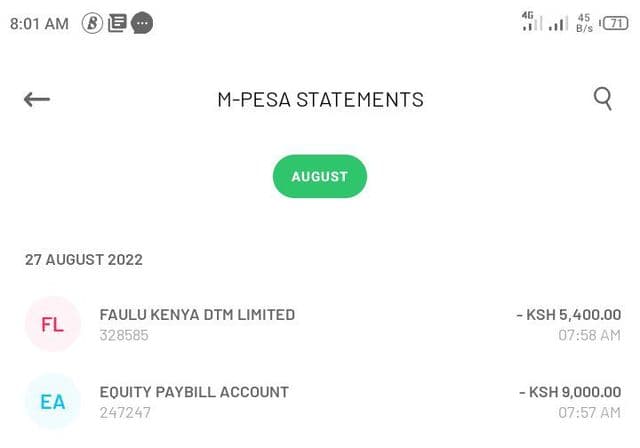The height and width of the screenshot is (448, 640).
Task: Tap account number 247247
Action: [124, 412]
